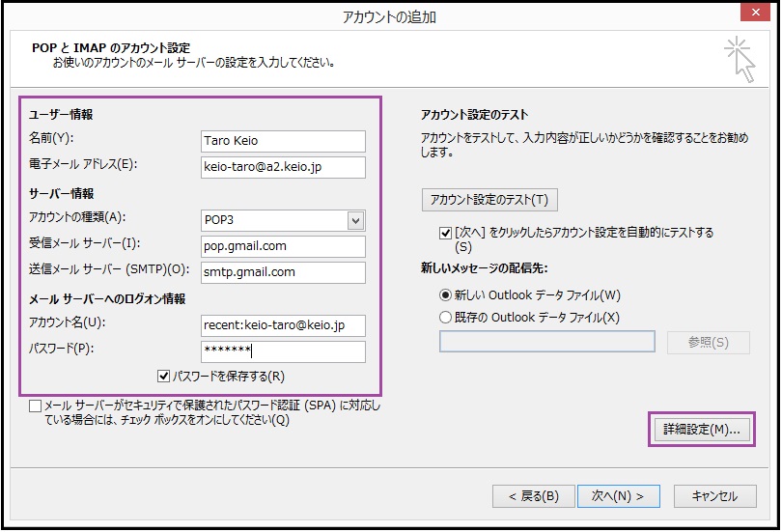Click the existing data file path box
Viewport: 782px width, 532px height.
click(546, 342)
